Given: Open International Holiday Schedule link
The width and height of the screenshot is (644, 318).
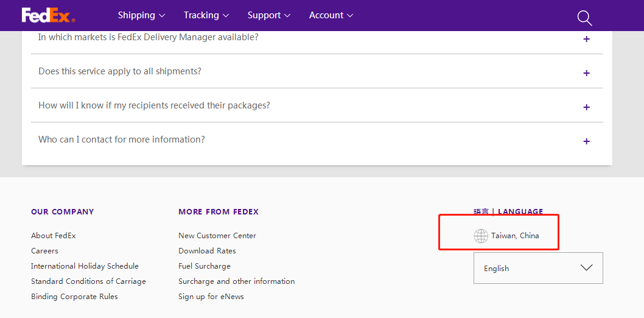Looking at the screenshot, I should [85, 266].
